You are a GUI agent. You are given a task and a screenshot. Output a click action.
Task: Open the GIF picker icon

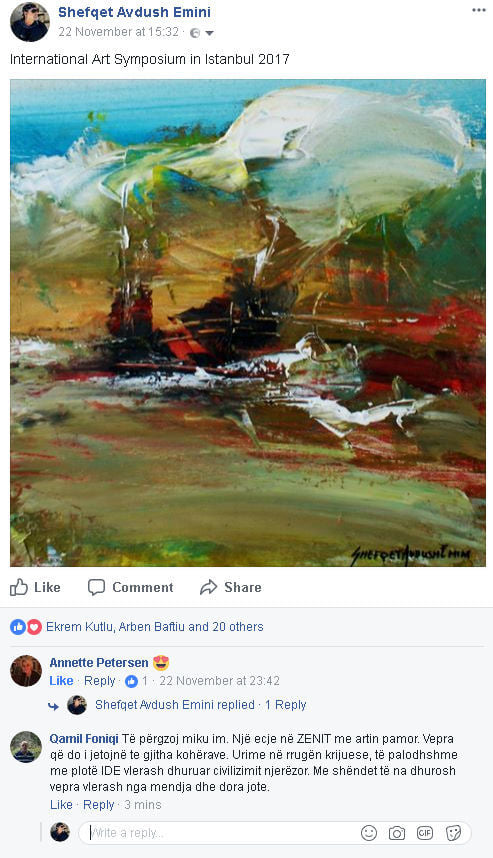click(x=425, y=833)
